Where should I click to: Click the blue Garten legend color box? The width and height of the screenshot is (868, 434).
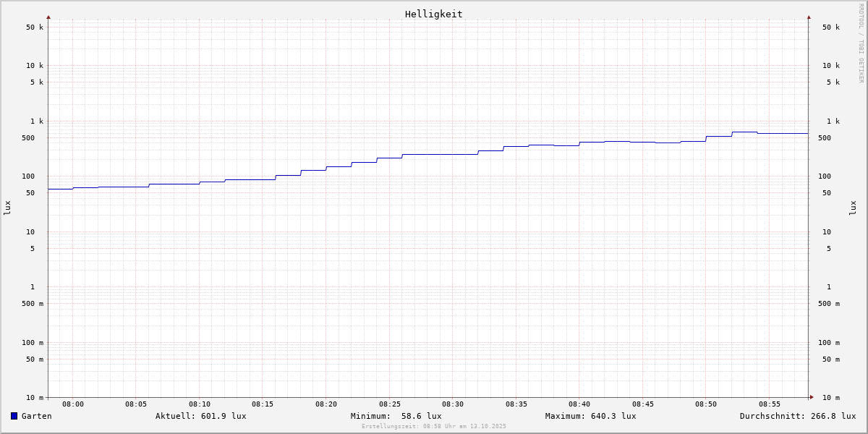pos(14,416)
